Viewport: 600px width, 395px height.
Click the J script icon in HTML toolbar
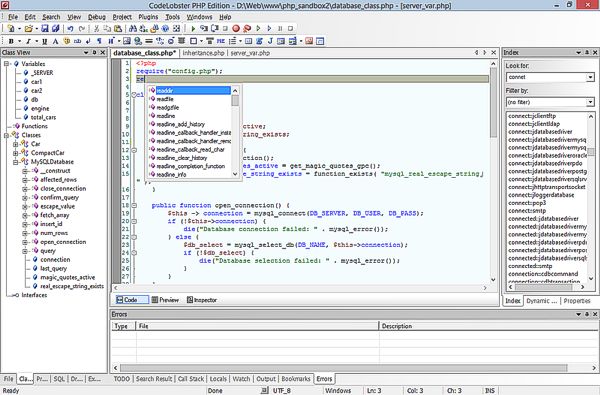coord(270,41)
